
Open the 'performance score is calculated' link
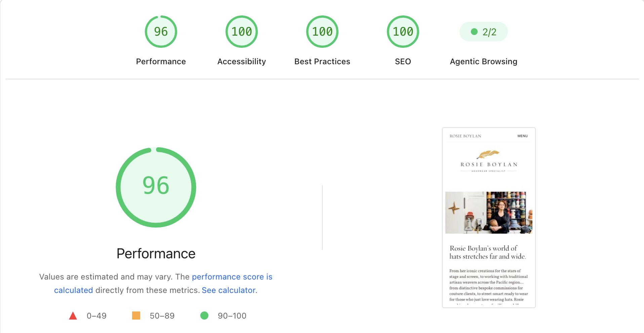pos(163,283)
